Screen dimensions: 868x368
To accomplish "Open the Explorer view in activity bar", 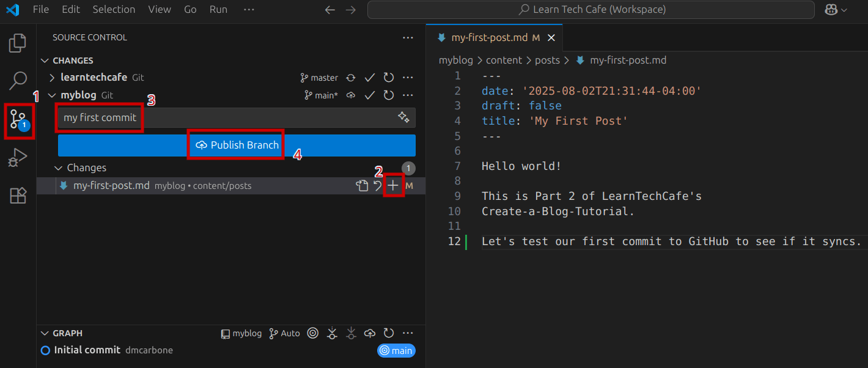I will (x=18, y=43).
